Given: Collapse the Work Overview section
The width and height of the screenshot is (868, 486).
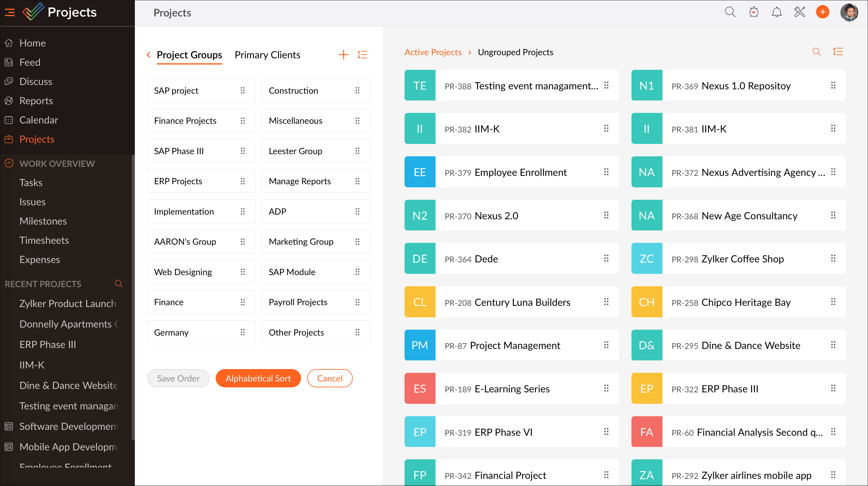Looking at the screenshot, I should [9, 163].
